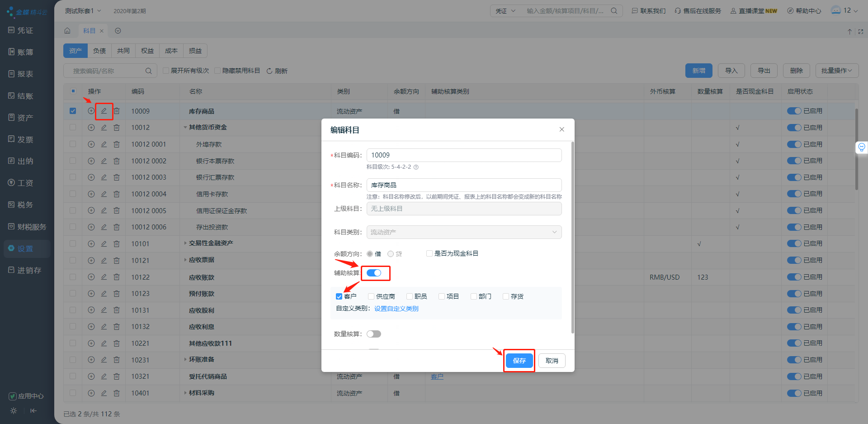Check the 职员 checkbox
Screen dimensions: 868x424
(x=410, y=296)
